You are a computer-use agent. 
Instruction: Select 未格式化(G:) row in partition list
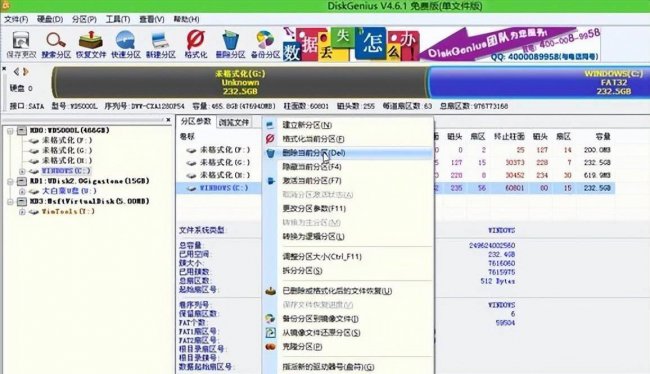point(225,163)
